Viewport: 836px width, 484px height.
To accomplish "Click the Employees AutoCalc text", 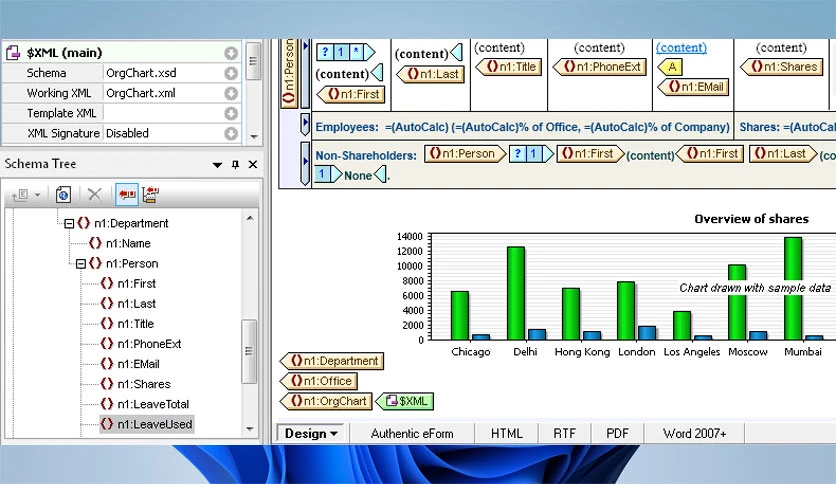I will pos(522,127).
